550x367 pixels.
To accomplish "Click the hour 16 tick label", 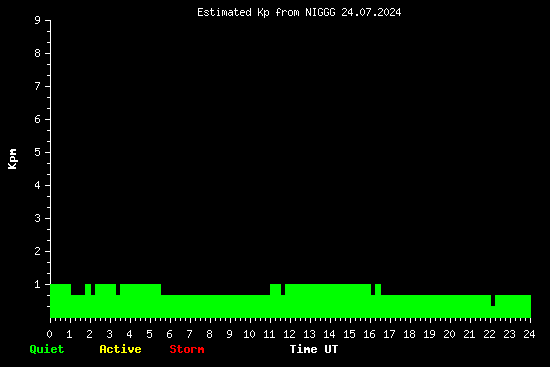I will point(369,334).
